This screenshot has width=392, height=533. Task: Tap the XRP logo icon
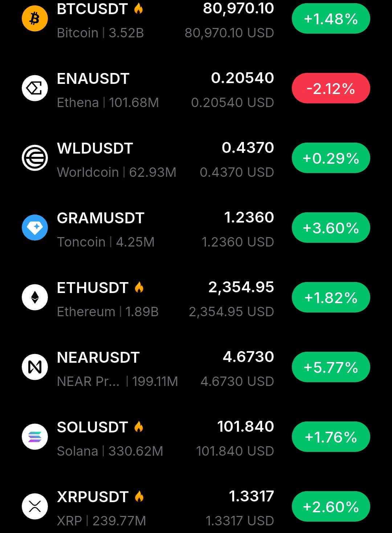pyautogui.click(x=35, y=506)
